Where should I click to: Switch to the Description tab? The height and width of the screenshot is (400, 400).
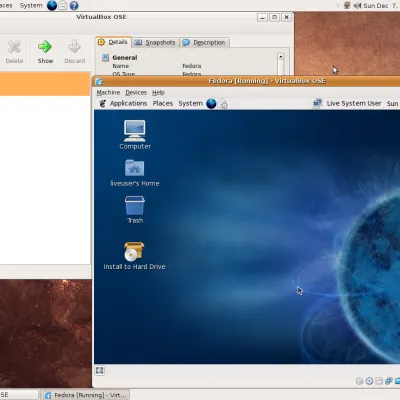pos(204,43)
